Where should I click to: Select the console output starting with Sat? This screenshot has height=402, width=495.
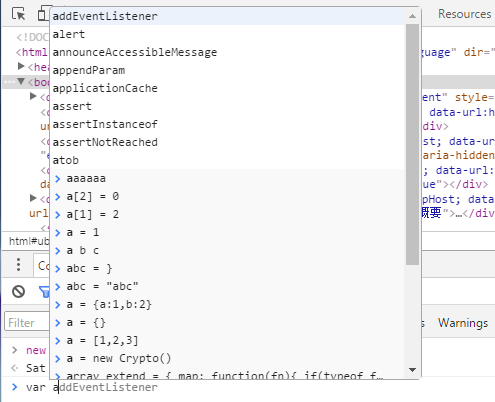[x=35, y=368]
